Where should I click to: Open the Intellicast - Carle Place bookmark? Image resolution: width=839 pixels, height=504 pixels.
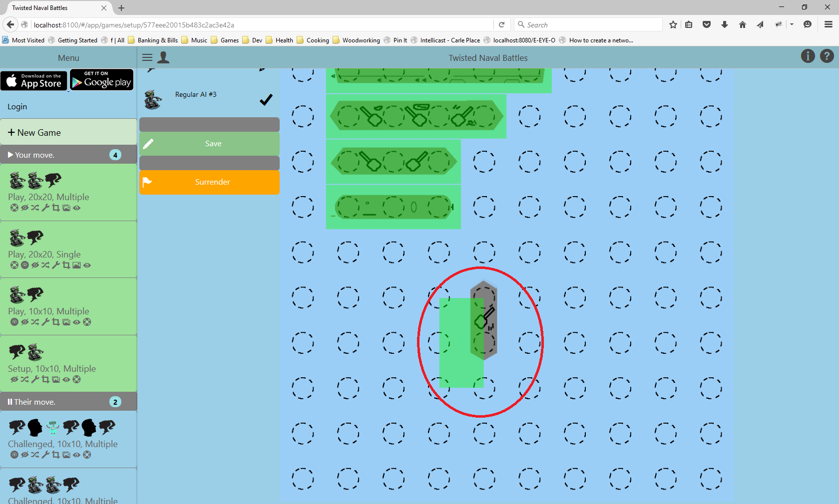445,40
